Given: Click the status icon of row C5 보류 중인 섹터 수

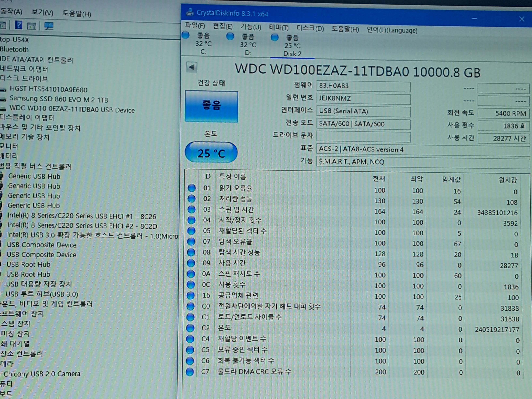Looking at the screenshot, I should click(190, 350).
